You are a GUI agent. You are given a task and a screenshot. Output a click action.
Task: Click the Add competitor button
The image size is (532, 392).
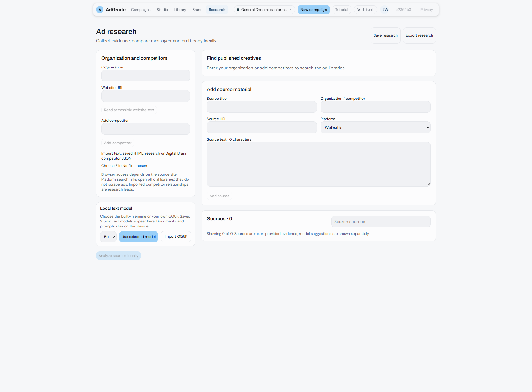[x=118, y=143]
